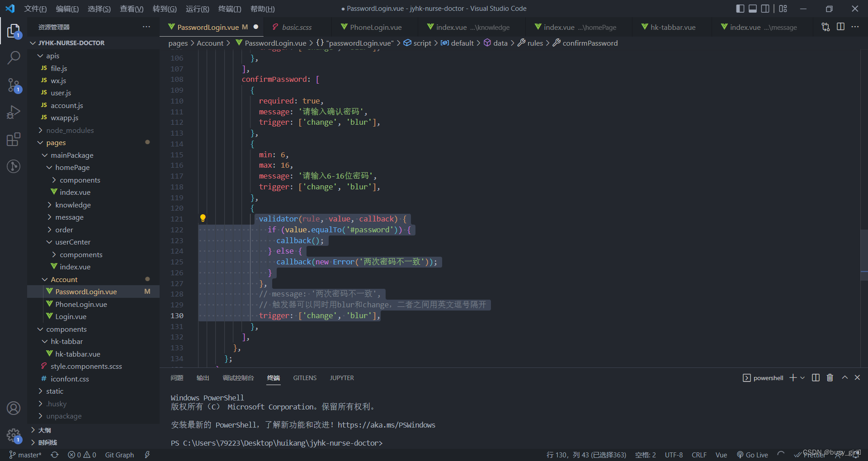Open the Search view
Image resolution: width=868 pixels, height=461 pixels.
[14, 58]
